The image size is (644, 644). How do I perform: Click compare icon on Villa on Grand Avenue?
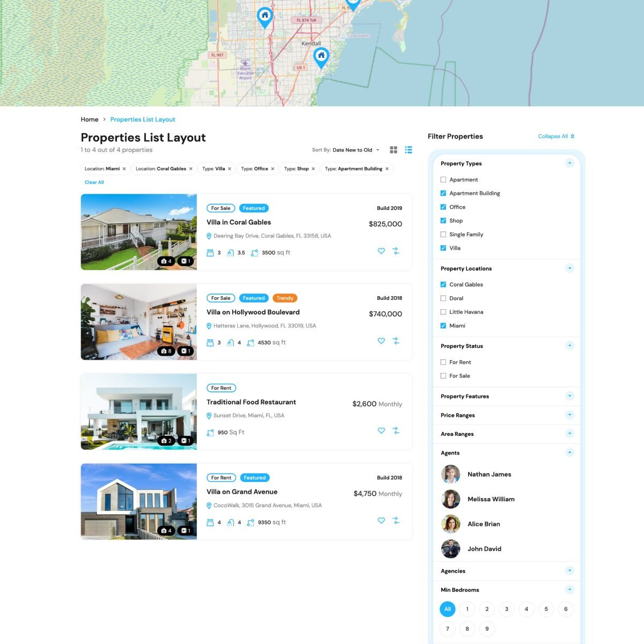point(396,521)
